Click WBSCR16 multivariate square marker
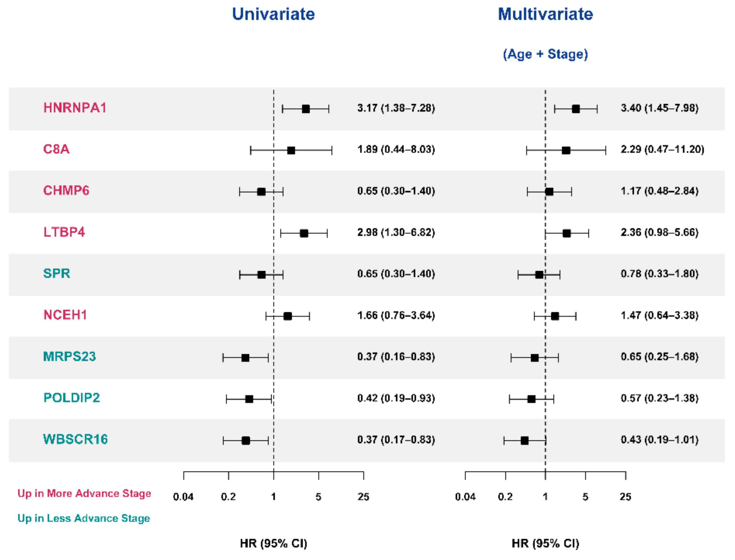735x560 pixels. [524, 441]
